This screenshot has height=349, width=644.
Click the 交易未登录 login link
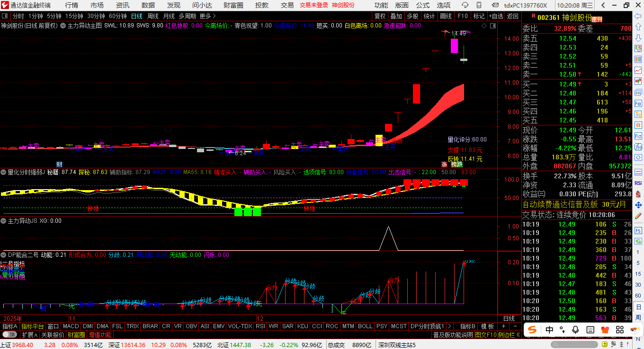[x=314, y=5]
